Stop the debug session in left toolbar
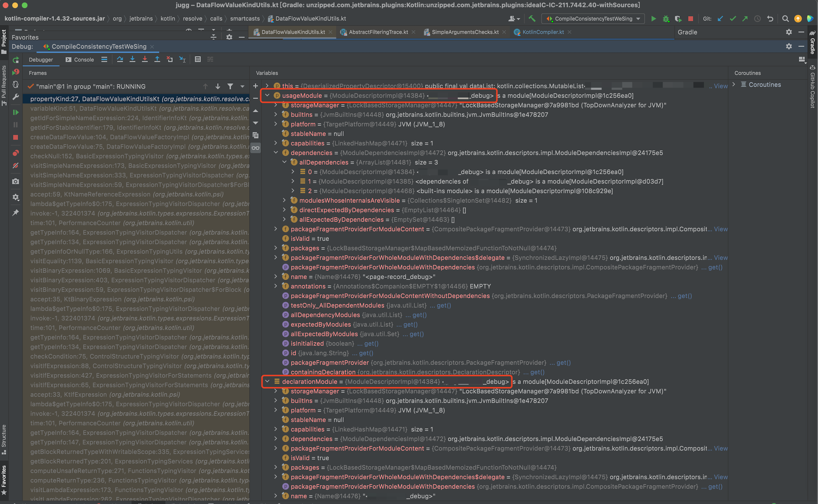 (x=16, y=137)
